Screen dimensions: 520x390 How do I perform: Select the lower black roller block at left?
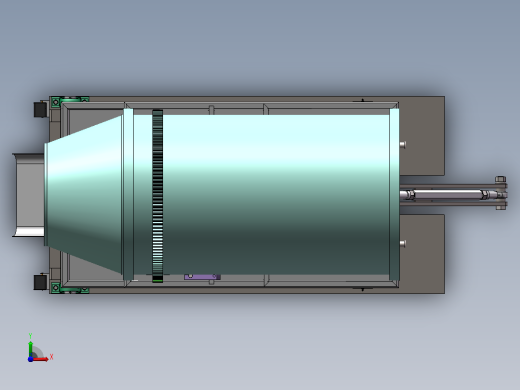[x=41, y=282]
